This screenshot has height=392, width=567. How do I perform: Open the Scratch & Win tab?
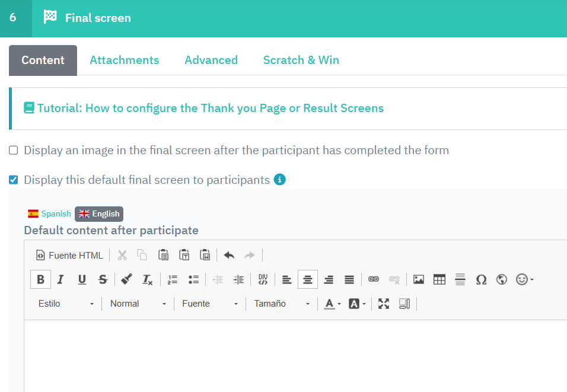pyautogui.click(x=301, y=60)
